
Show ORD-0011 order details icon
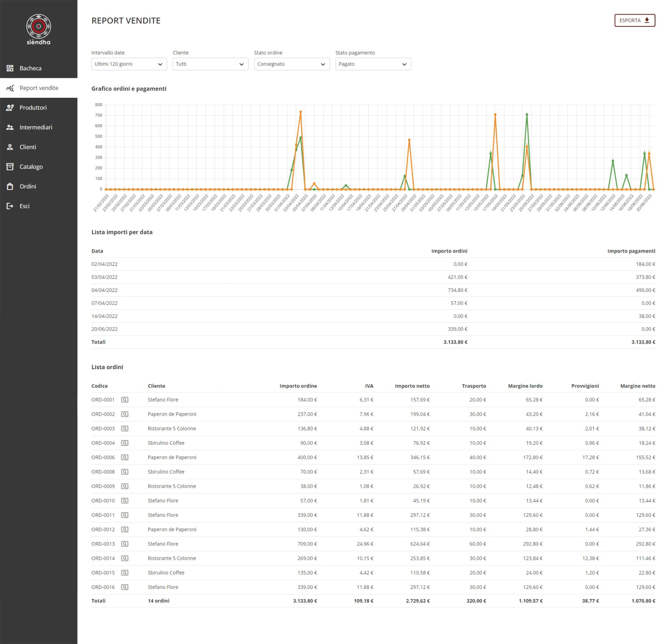click(125, 515)
